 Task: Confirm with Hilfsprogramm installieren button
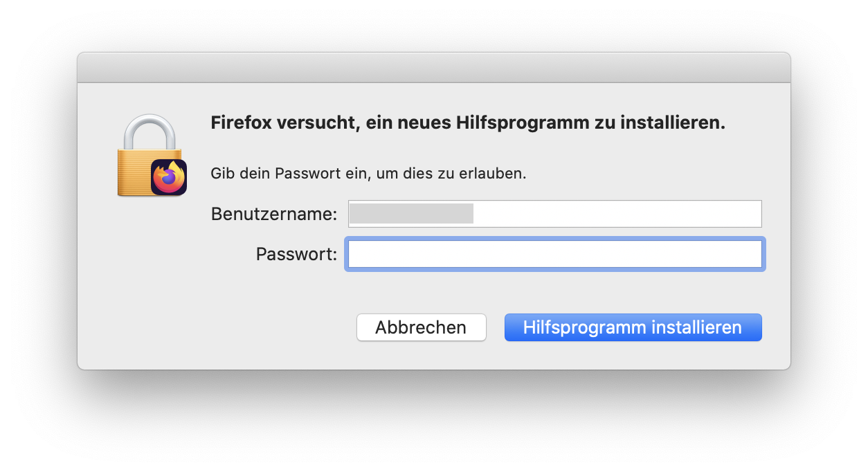tap(633, 327)
